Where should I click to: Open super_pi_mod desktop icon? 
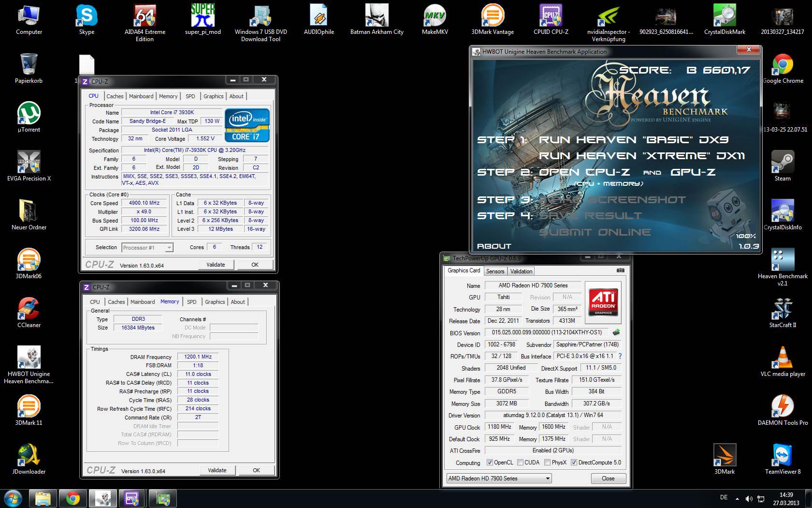pos(203,19)
